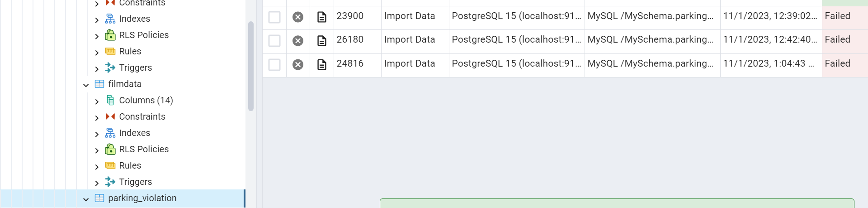View details document icon for process 24816
868x208 pixels.
coord(322,64)
